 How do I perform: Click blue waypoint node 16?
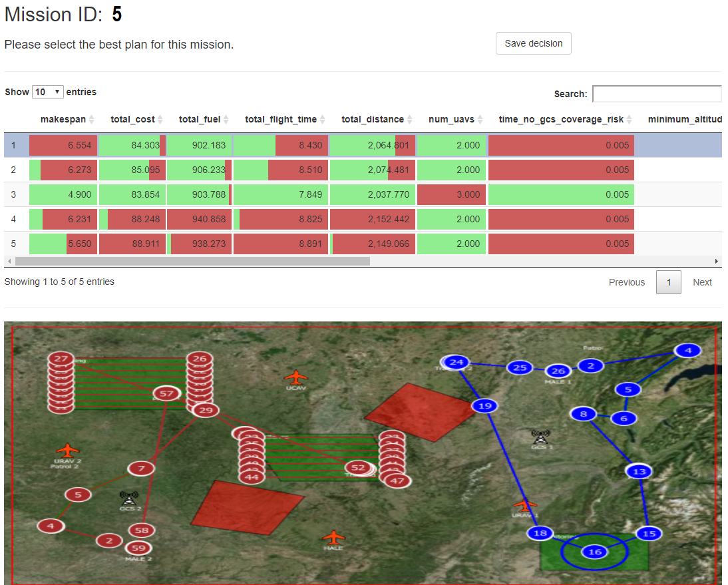[x=595, y=552]
